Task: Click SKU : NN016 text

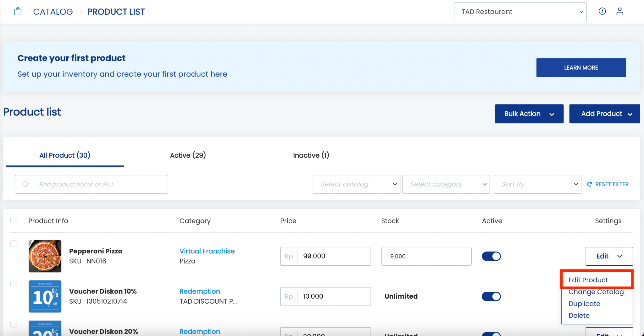Action: point(88,261)
